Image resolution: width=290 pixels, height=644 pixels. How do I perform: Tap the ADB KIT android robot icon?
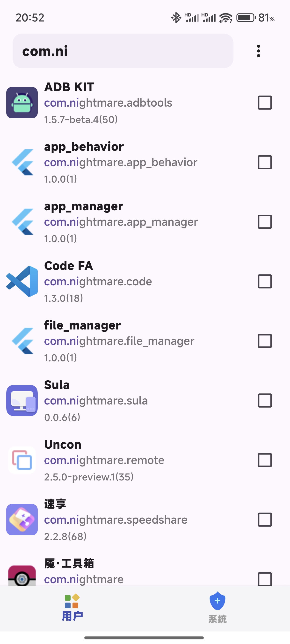point(22,103)
